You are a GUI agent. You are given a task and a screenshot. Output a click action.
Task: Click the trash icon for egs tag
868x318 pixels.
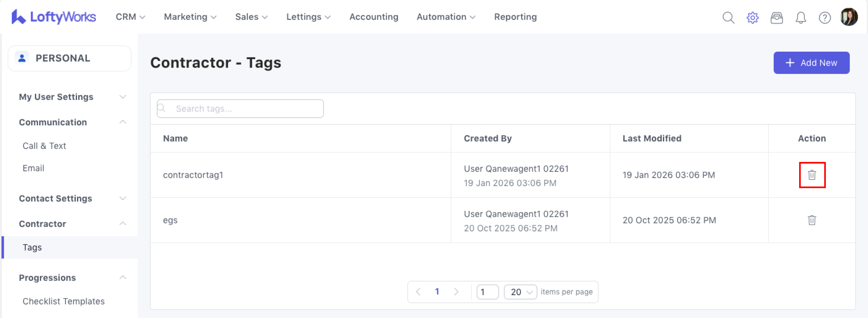point(812,220)
